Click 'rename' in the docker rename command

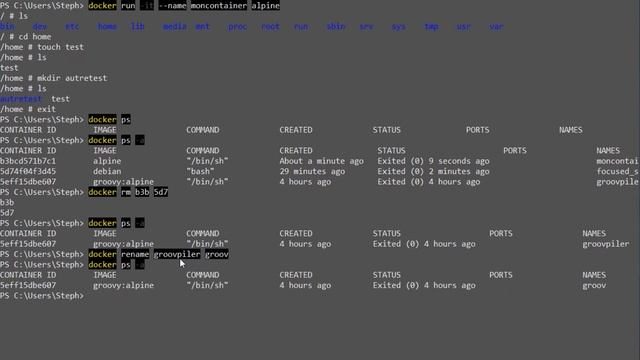pyautogui.click(x=135, y=254)
